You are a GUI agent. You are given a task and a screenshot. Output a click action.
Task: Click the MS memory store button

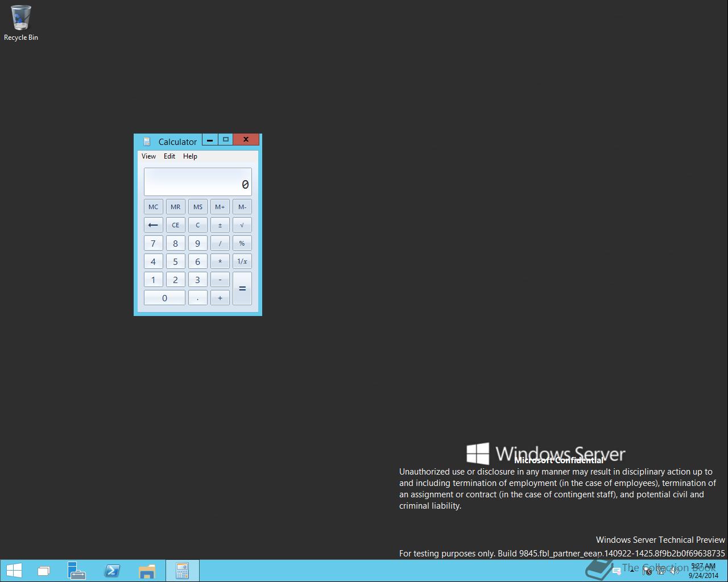(197, 207)
